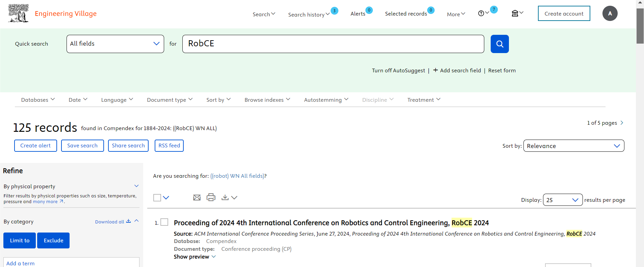The height and width of the screenshot is (267, 644).
Task: Click the external link icon beside many more
Action: click(x=61, y=201)
